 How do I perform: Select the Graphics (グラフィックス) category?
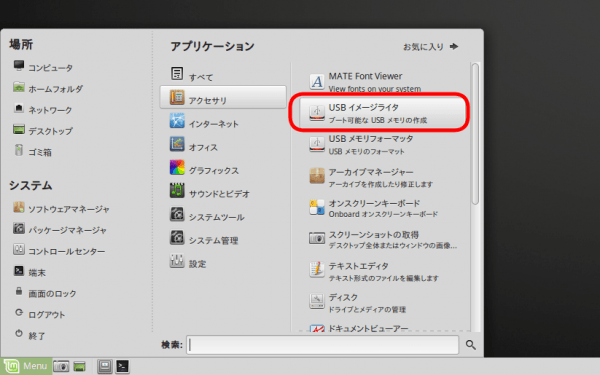[223, 168]
